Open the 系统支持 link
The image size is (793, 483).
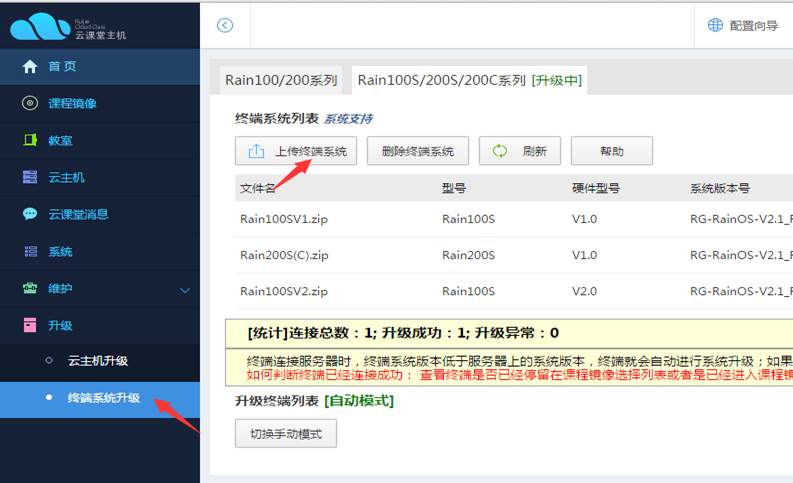click(x=348, y=119)
